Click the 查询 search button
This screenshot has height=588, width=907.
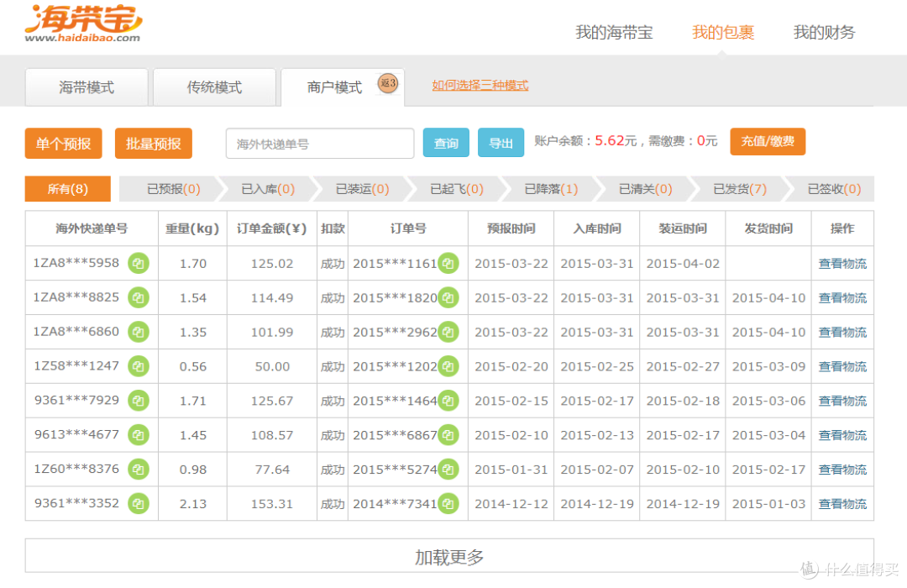[446, 143]
